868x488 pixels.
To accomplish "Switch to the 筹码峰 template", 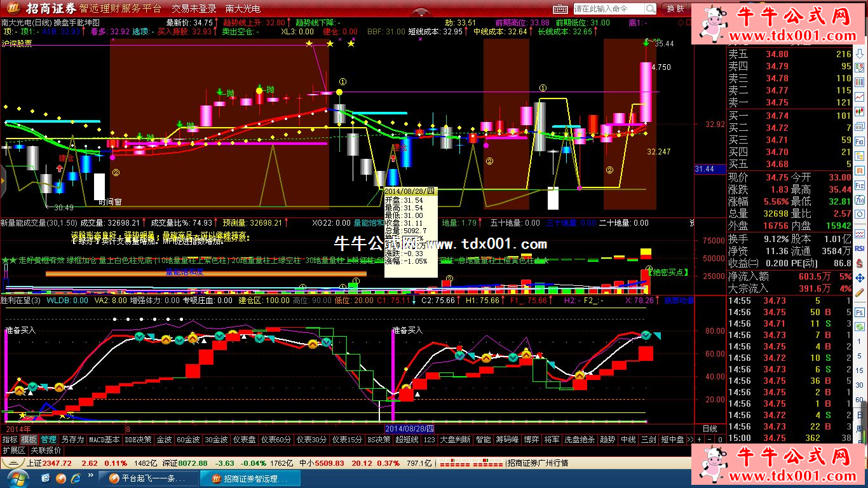I will (507, 439).
